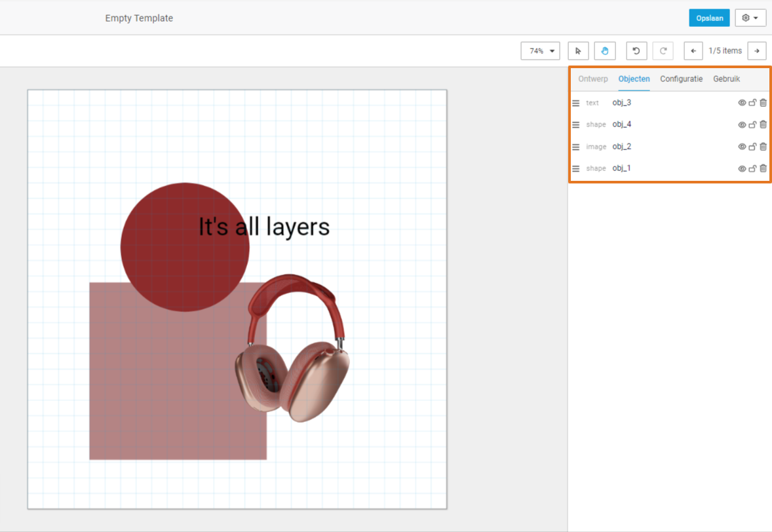This screenshot has height=532, width=772.
Task: Hide the obj_4 shape layer
Action: [x=742, y=125]
